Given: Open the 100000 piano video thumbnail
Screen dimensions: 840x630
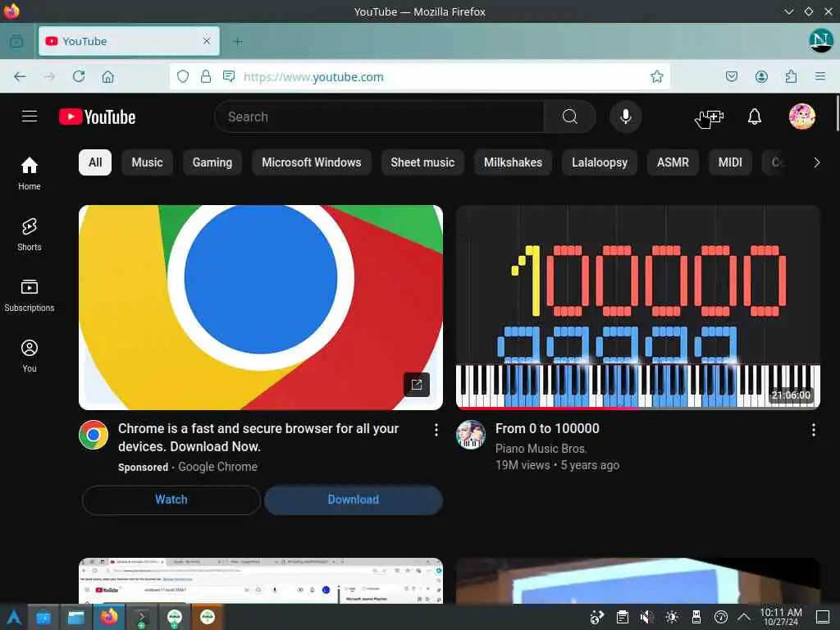Looking at the screenshot, I should (638, 308).
